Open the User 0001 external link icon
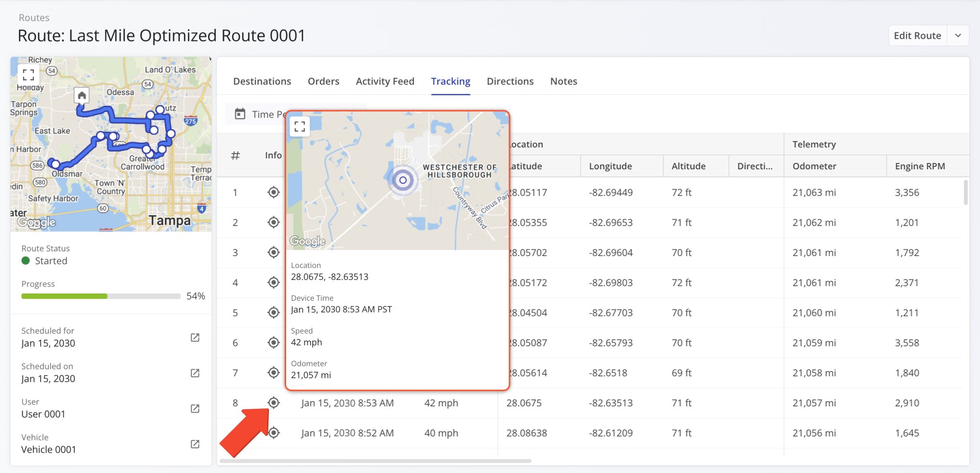Image resolution: width=980 pixels, height=473 pixels. point(195,408)
